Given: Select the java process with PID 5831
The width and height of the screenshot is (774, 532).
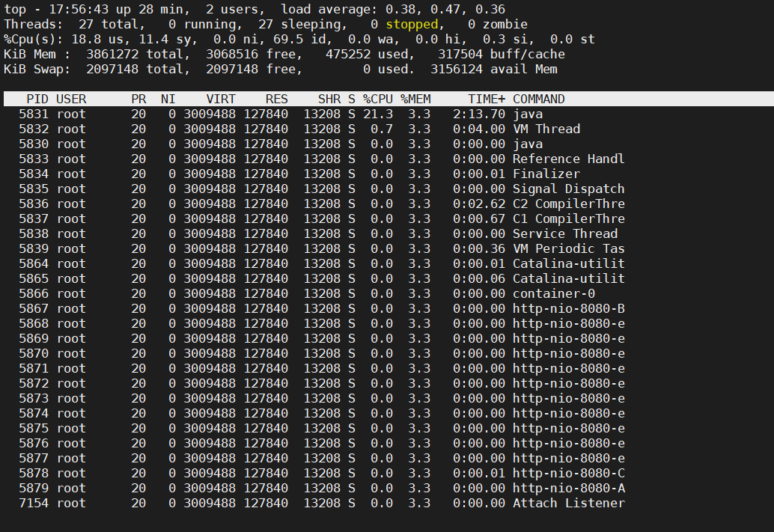Looking at the screenshot, I should point(299,114).
